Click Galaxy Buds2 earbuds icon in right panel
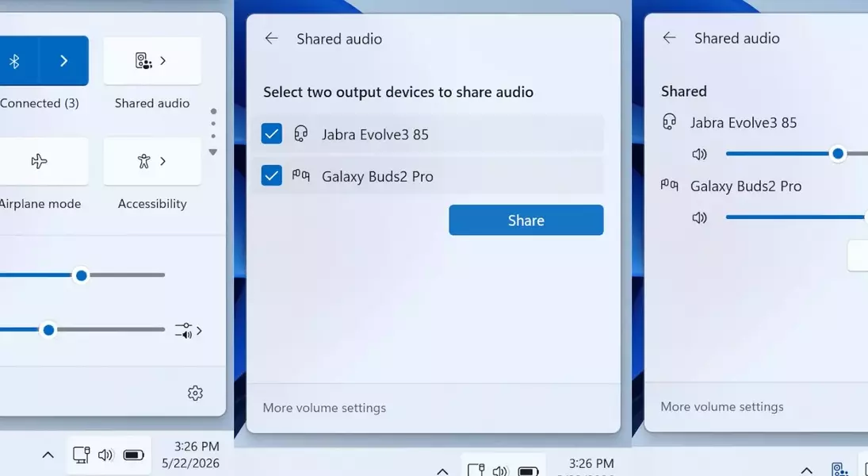Viewport: 868px width, 476px height. [x=670, y=185]
